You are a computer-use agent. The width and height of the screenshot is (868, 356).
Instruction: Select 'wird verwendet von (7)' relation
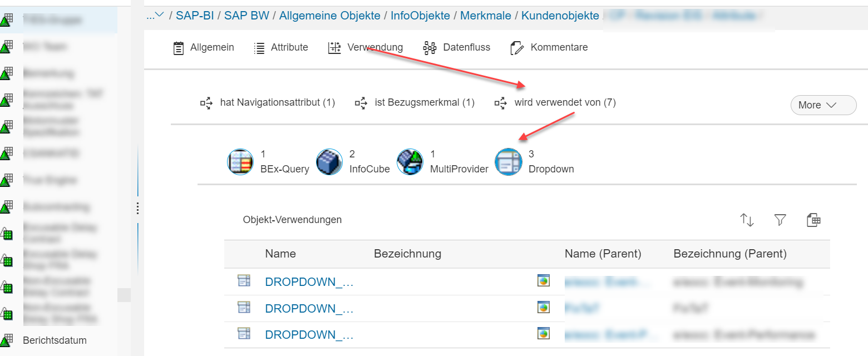pyautogui.click(x=556, y=103)
